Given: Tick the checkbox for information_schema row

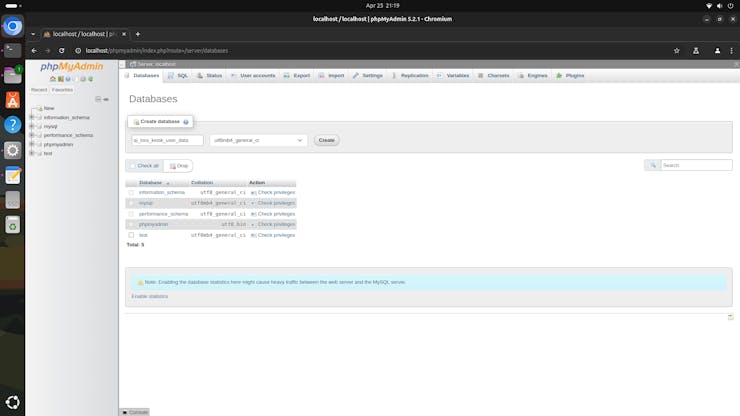Looking at the screenshot, I should click(x=131, y=193).
